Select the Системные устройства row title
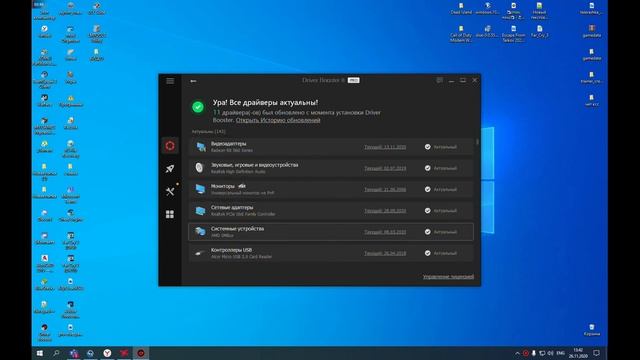This screenshot has width=640, height=360. click(237, 229)
